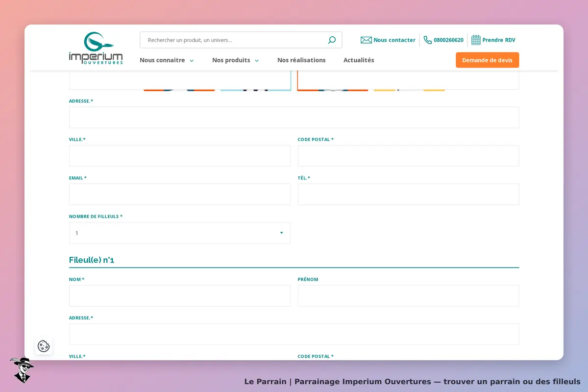Click the envelope contact icon

coord(366,40)
